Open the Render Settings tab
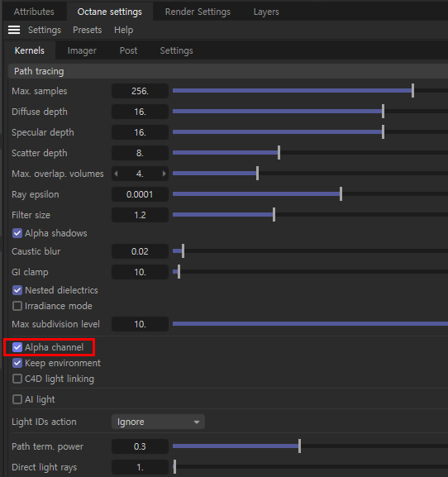Image resolution: width=448 pixels, height=477 pixels. 198,12
